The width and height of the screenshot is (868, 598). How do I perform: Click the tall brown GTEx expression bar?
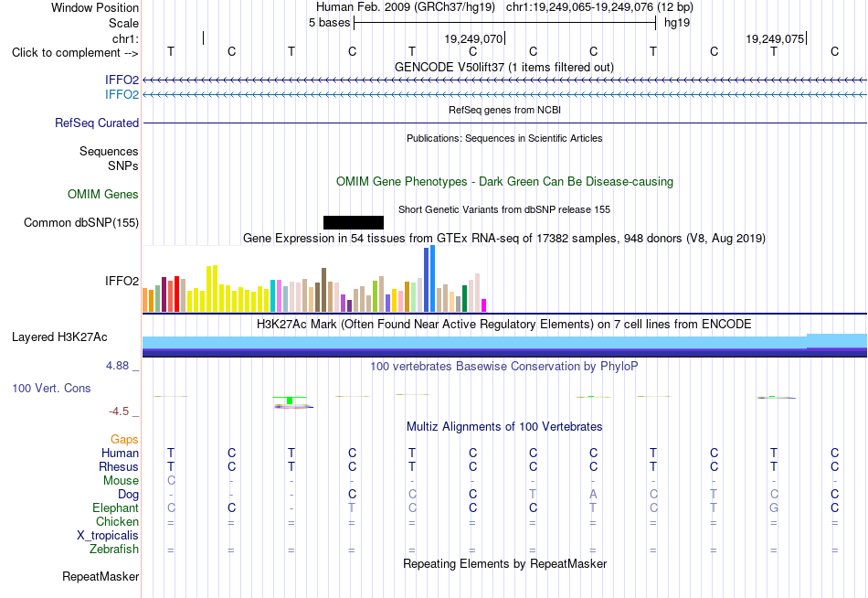[x=323, y=290]
